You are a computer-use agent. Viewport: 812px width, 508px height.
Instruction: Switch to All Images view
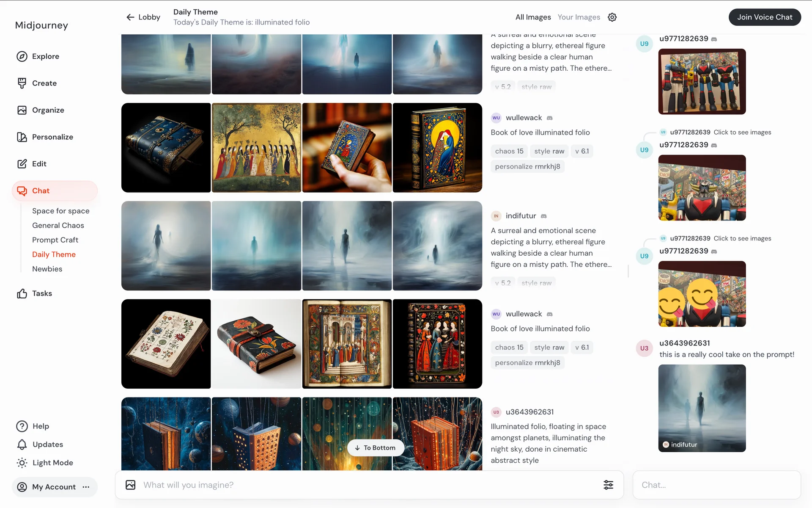pyautogui.click(x=533, y=17)
